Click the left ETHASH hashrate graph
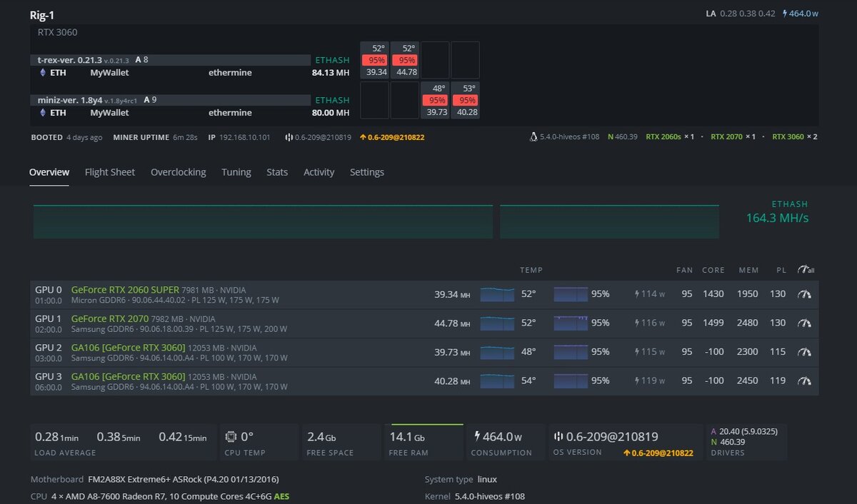Image resolution: width=857 pixels, height=504 pixels. click(x=263, y=222)
